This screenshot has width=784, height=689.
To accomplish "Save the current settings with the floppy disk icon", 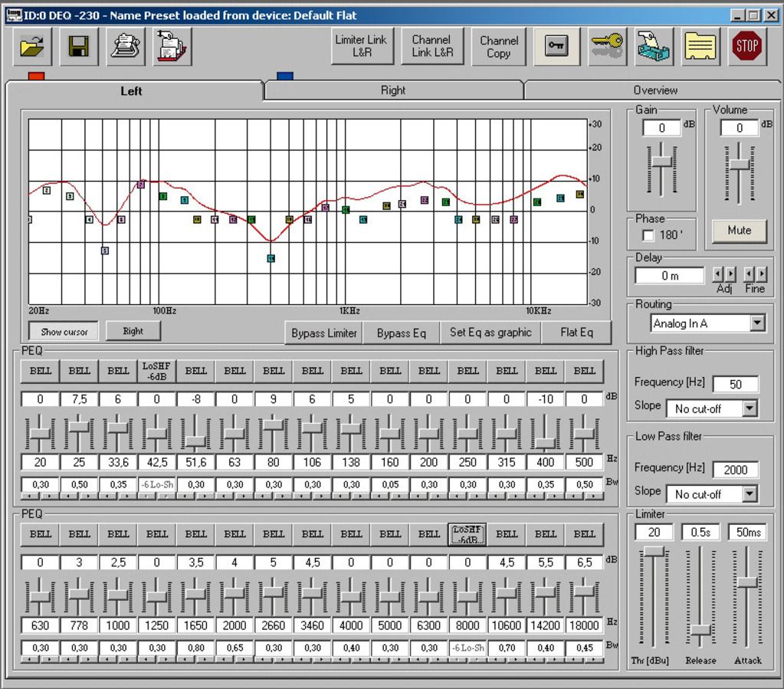I will coord(79,46).
